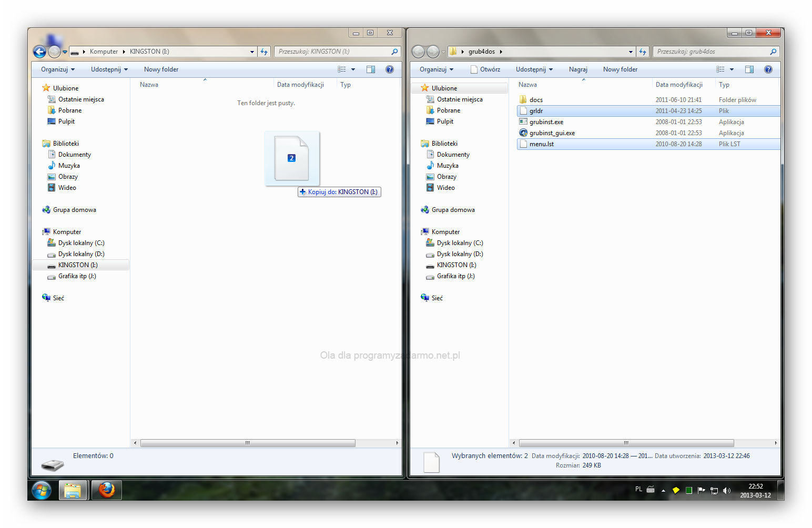
Task: Click the search magnifier in grub4dos search box
Action: (x=773, y=52)
